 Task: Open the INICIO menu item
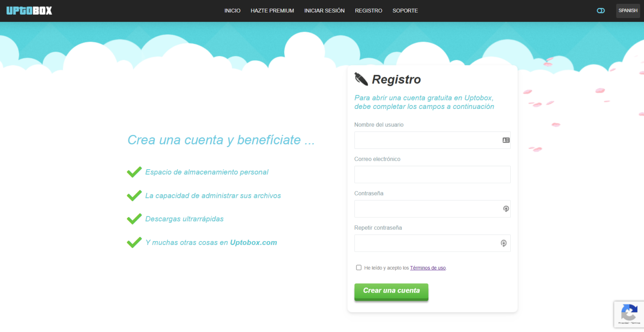coord(232,10)
